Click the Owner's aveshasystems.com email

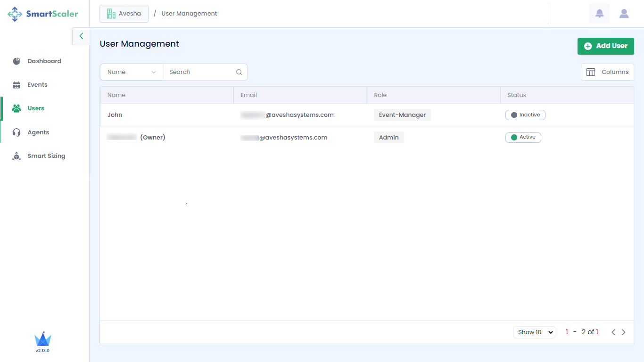[x=284, y=138]
